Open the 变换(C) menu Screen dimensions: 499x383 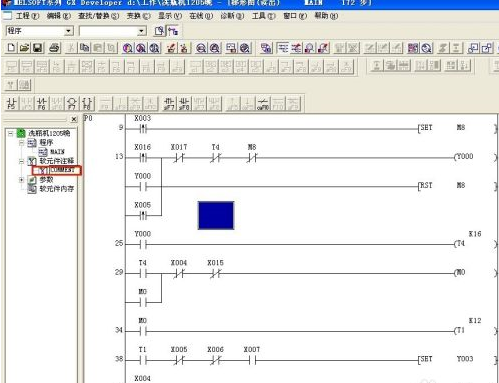(x=138, y=16)
